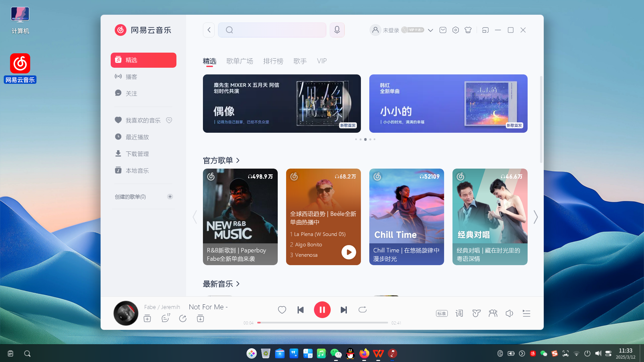Expand the account dropdown arrow
Image resolution: width=644 pixels, height=362 pixels.
pyautogui.click(x=431, y=30)
